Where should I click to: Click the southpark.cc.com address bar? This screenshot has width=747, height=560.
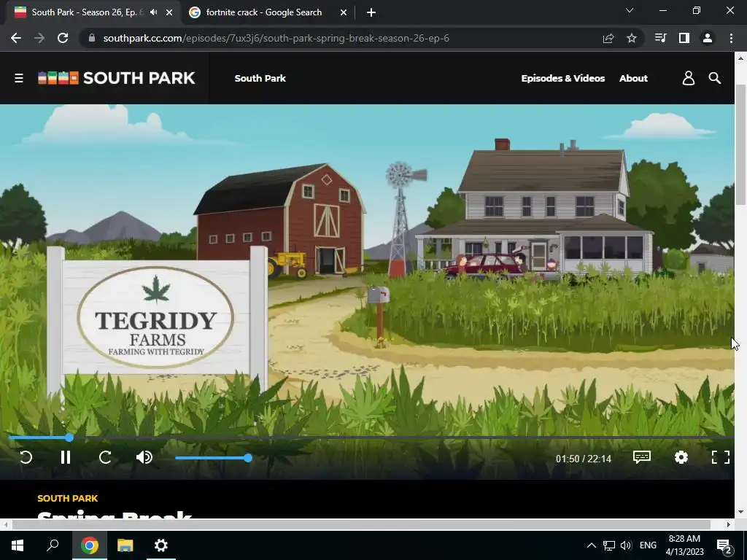tap(276, 38)
